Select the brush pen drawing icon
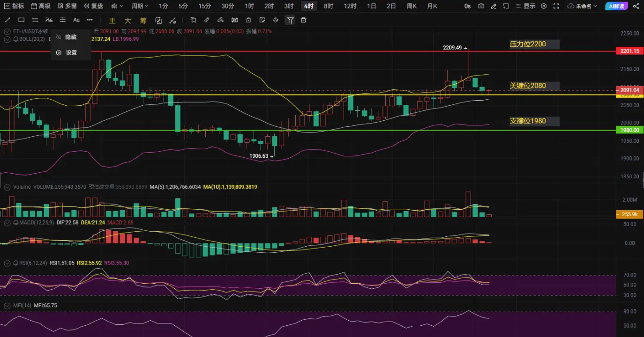The image size is (644, 337). (221, 20)
